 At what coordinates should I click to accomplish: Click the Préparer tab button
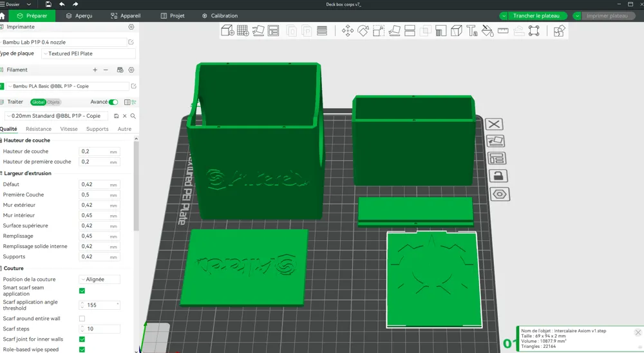pos(32,15)
